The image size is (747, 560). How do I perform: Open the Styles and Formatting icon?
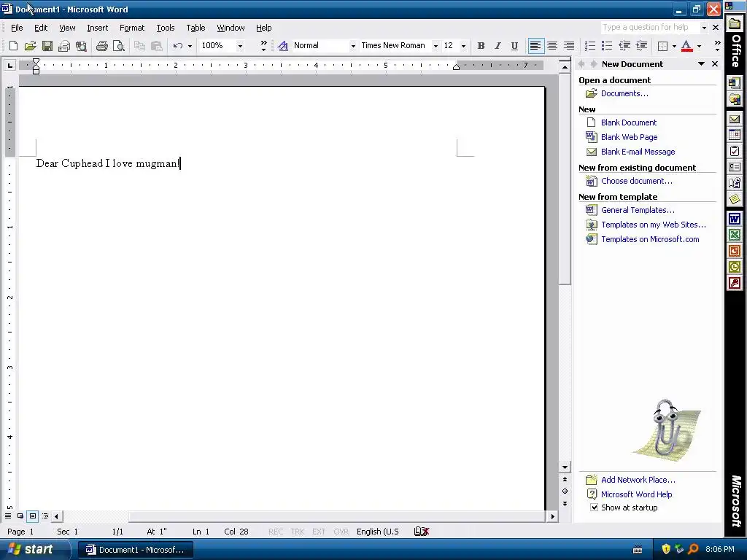[x=282, y=46]
